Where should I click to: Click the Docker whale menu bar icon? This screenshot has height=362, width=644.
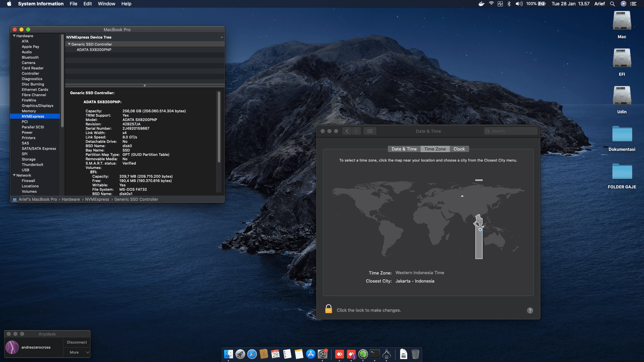click(481, 4)
